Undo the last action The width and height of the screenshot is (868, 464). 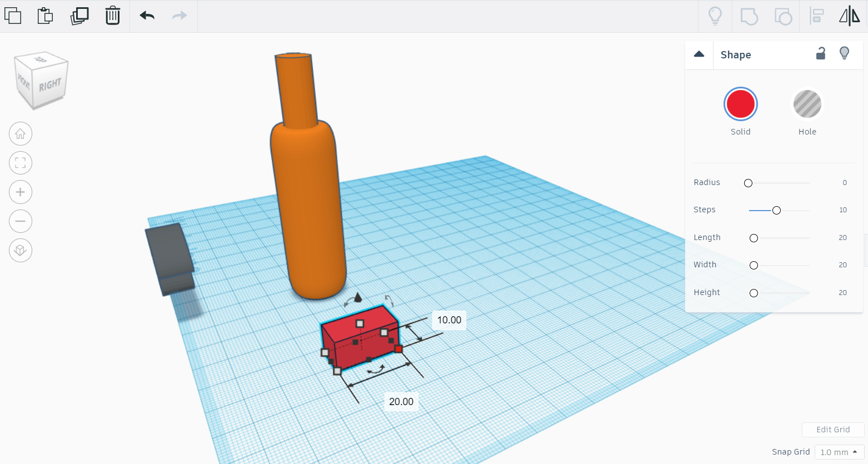click(147, 16)
